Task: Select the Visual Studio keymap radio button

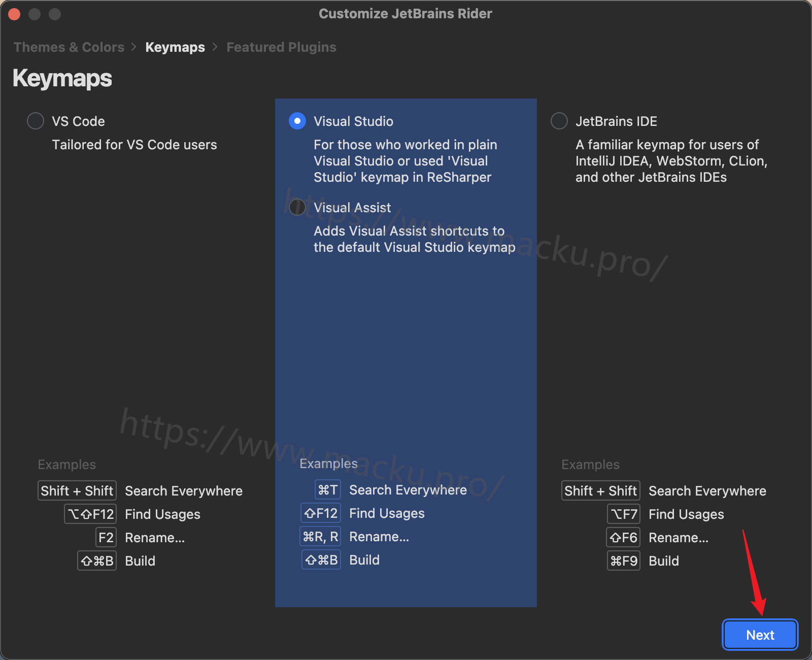Action: (297, 121)
